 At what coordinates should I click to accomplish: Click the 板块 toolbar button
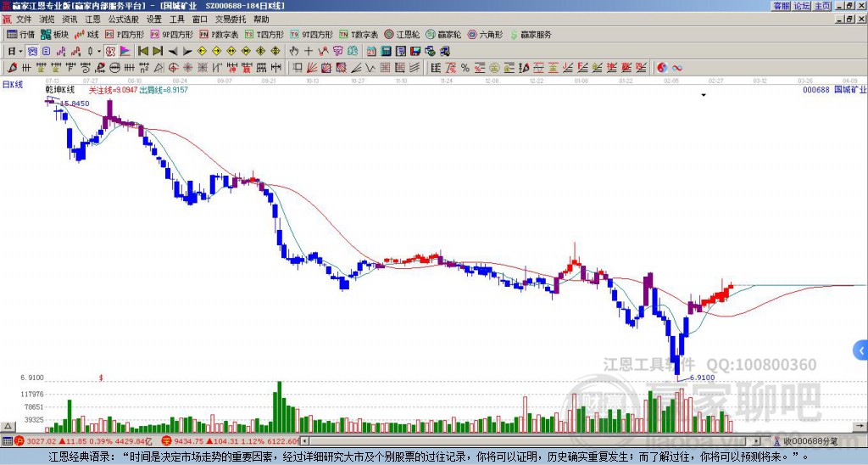[55, 34]
